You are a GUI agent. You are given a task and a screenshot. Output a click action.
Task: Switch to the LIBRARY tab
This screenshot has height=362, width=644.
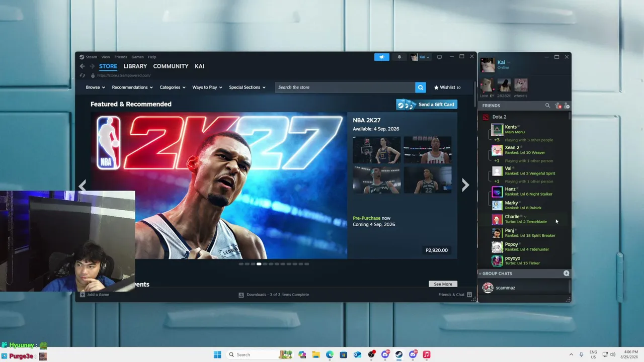click(135, 66)
